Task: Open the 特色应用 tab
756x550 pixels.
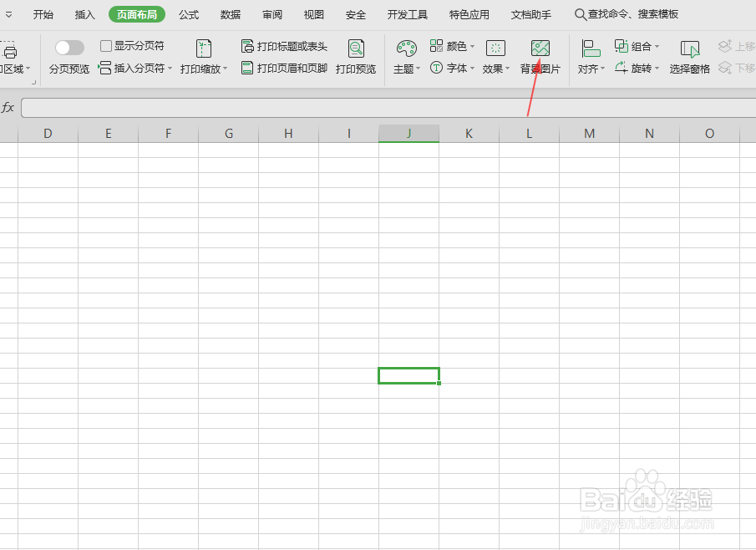Action: [469, 14]
